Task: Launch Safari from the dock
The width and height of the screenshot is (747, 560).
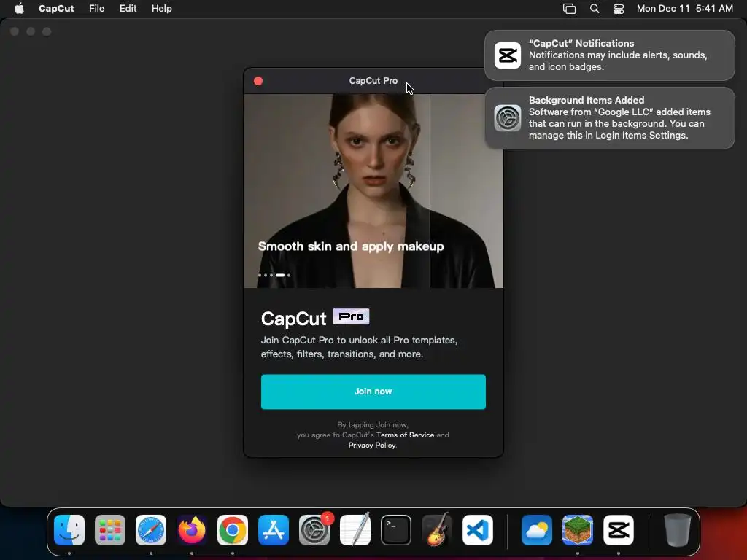Action: pos(151,529)
